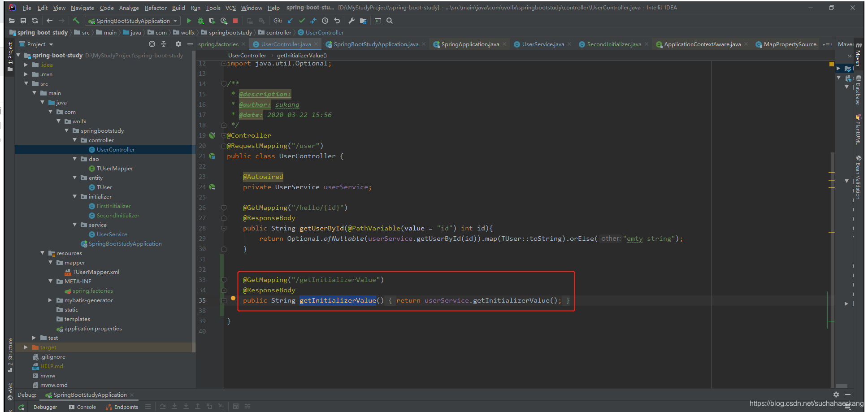Open Git Show History clock icon

pos(325,21)
